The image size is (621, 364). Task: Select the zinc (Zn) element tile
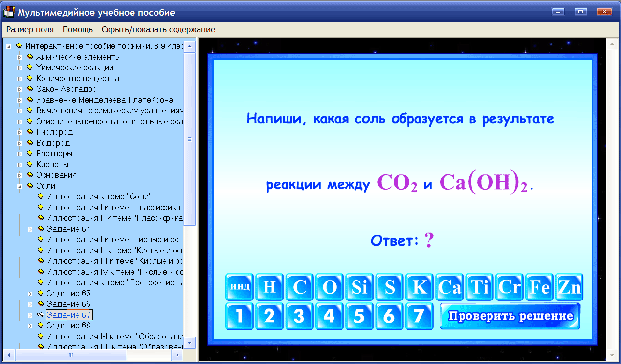click(x=569, y=287)
